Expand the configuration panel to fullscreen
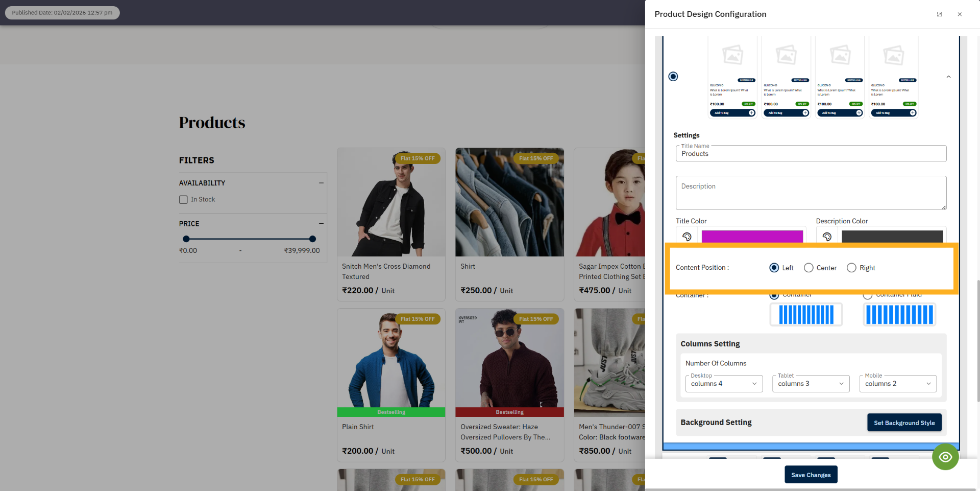Screen dimensions: 980x491 pos(939,14)
